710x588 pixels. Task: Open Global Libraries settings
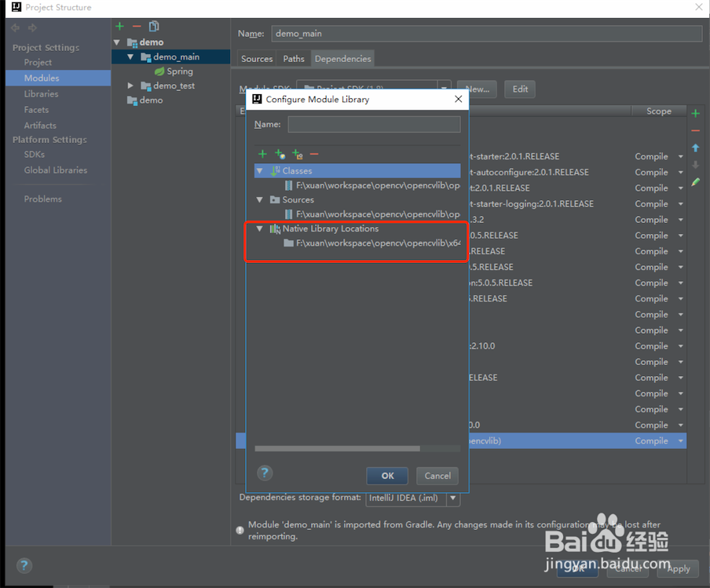pos(56,170)
